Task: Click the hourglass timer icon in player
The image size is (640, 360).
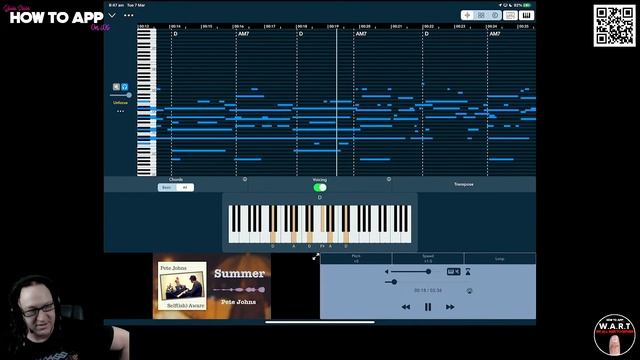Action: (x=468, y=271)
